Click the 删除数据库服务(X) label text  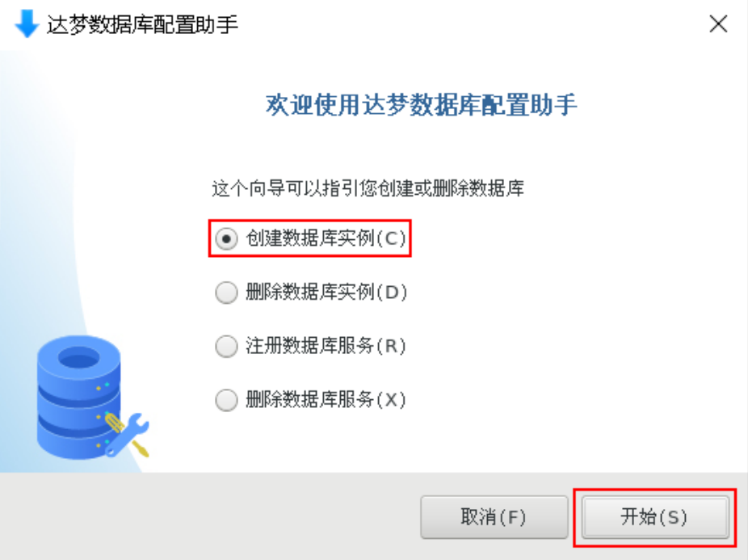pyautogui.click(x=326, y=400)
